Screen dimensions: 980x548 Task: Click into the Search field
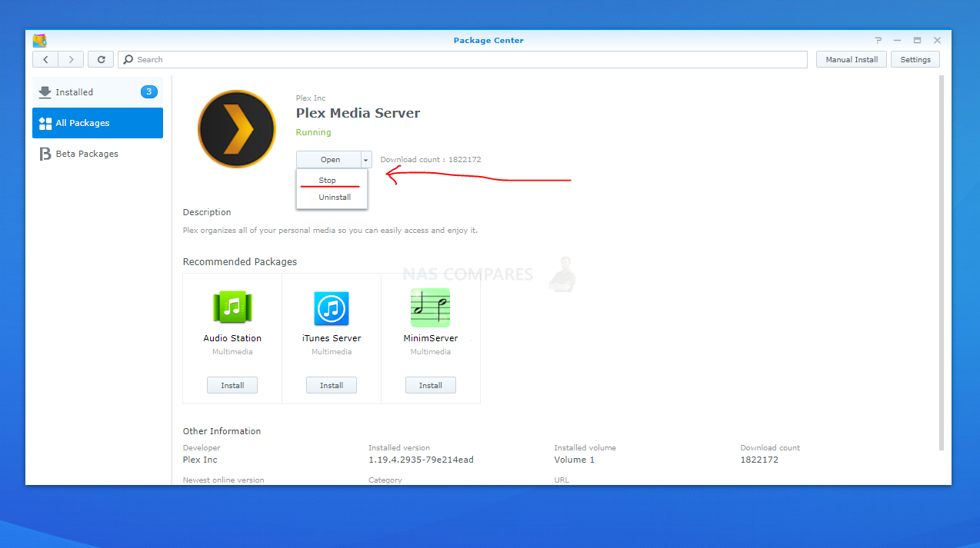click(x=462, y=59)
